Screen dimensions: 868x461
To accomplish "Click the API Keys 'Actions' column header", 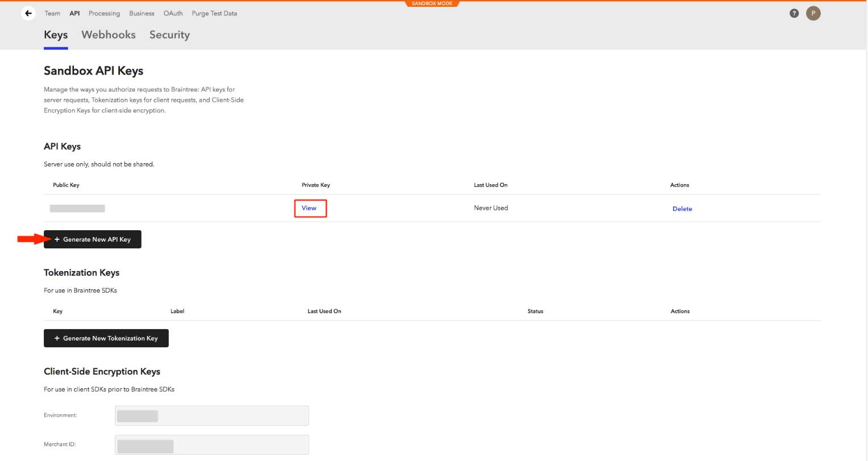I will pos(680,185).
